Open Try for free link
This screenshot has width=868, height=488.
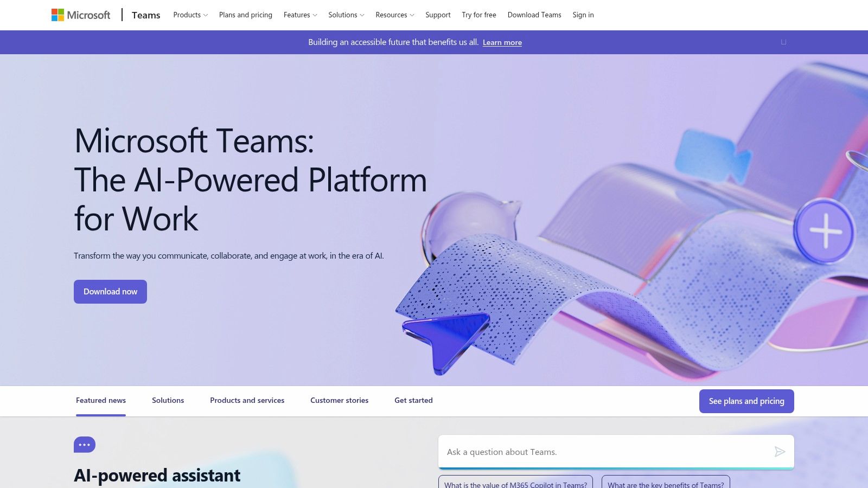coord(479,15)
